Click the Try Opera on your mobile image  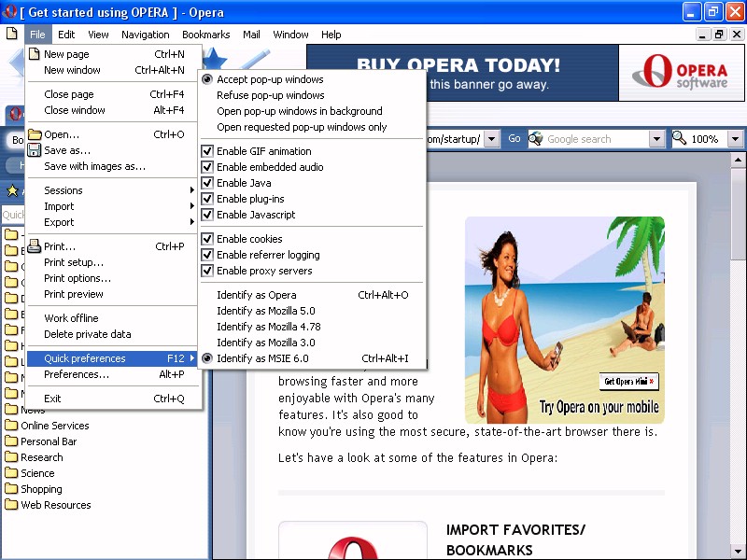pos(565,320)
